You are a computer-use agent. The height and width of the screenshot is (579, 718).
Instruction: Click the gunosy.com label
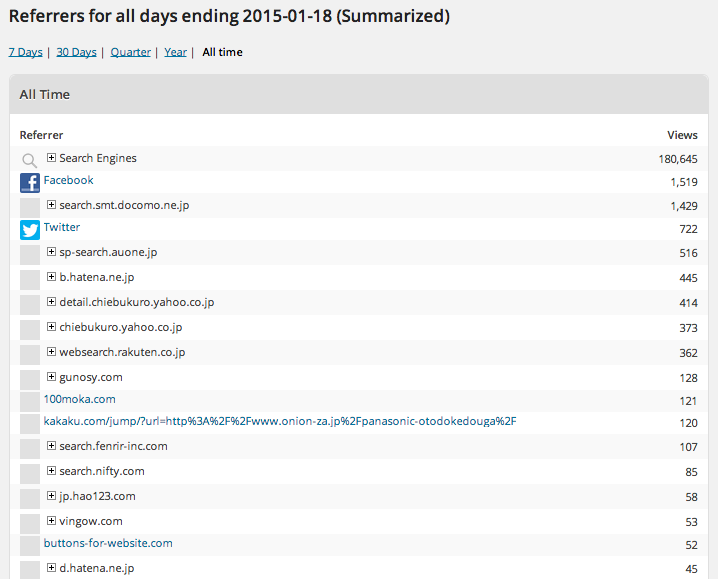[91, 377]
